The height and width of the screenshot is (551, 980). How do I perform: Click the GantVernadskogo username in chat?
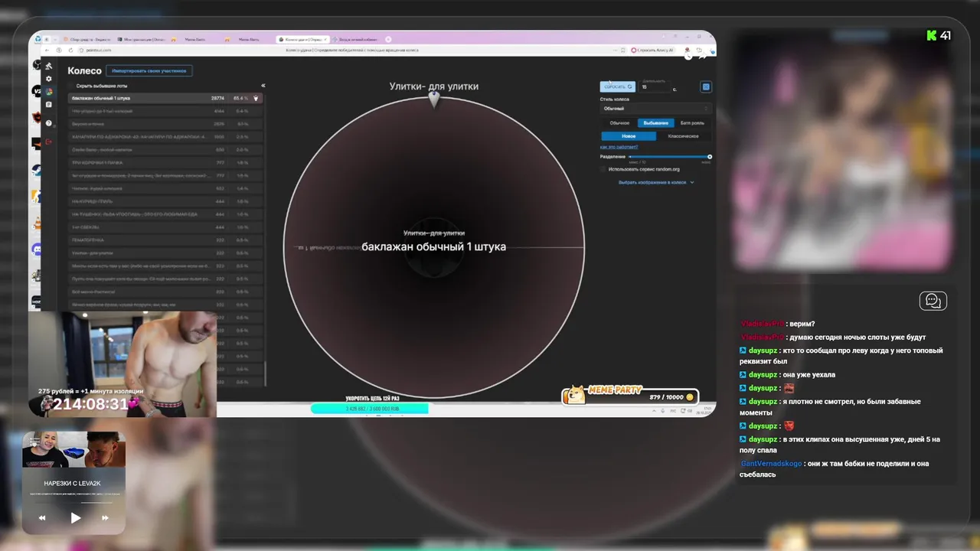pyautogui.click(x=771, y=464)
